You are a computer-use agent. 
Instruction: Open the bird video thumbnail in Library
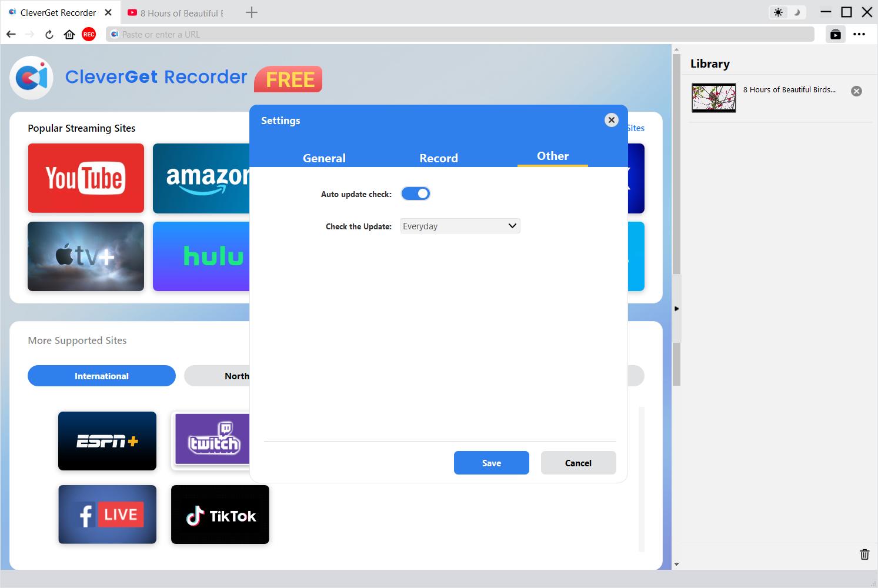(714, 98)
